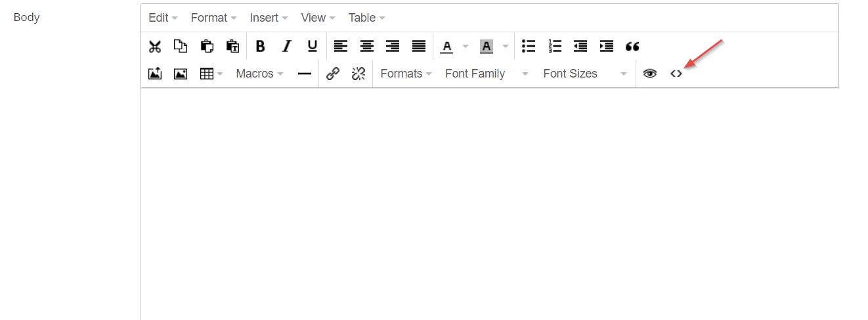This screenshot has width=868, height=320.
Task: Click the Bullet list button
Action: [529, 46]
